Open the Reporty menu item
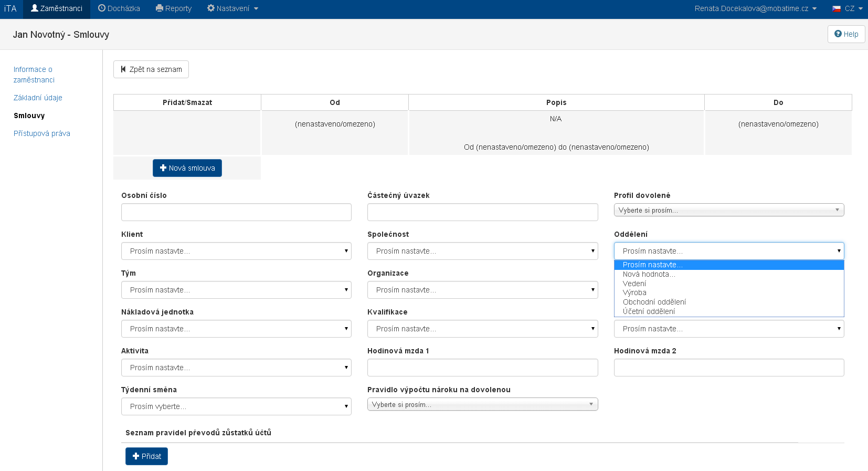Viewport: 868px width, 471px height. point(174,9)
